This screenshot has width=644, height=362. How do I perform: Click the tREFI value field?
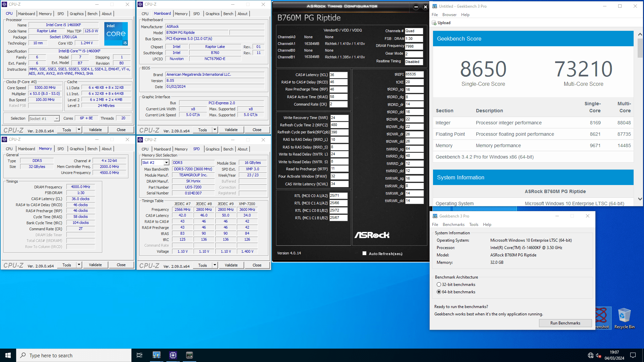tap(414, 74)
